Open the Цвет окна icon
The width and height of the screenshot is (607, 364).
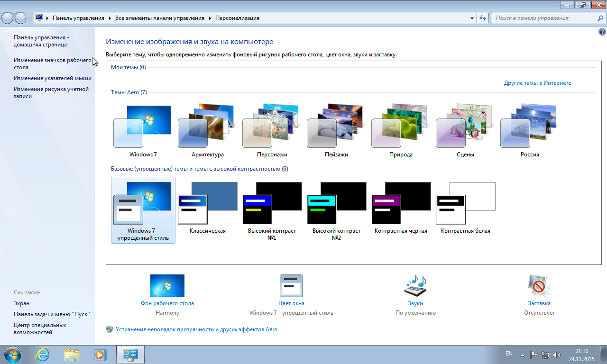(x=291, y=286)
